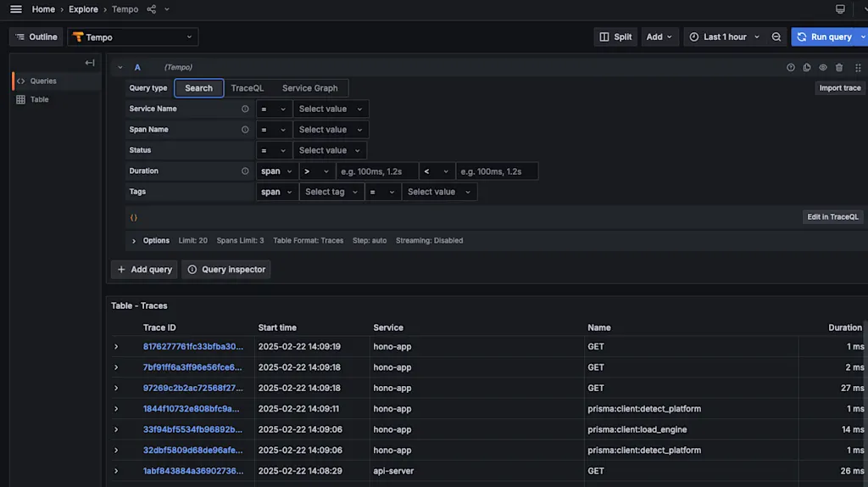Open Service Name Select value dropdown
The image size is (868, 487).
tap(331, 109)
